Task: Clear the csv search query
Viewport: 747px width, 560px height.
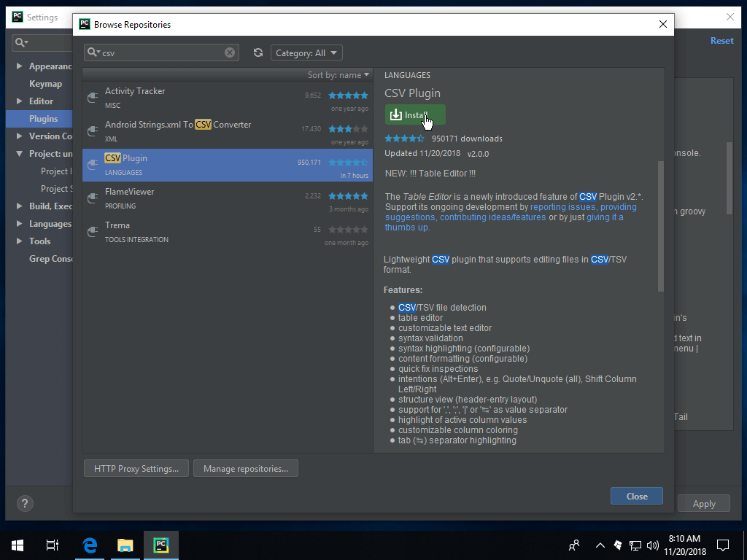Action: pyautogui.click(x=230, y=52)
